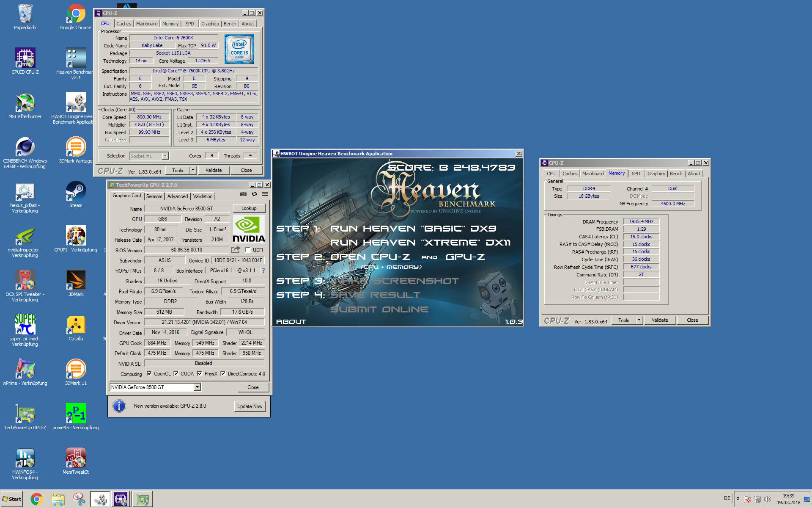Click Lookup button in GPU-Z
Image resolution: width=812 pixels, height=508 pixels.
coord(249,208)
